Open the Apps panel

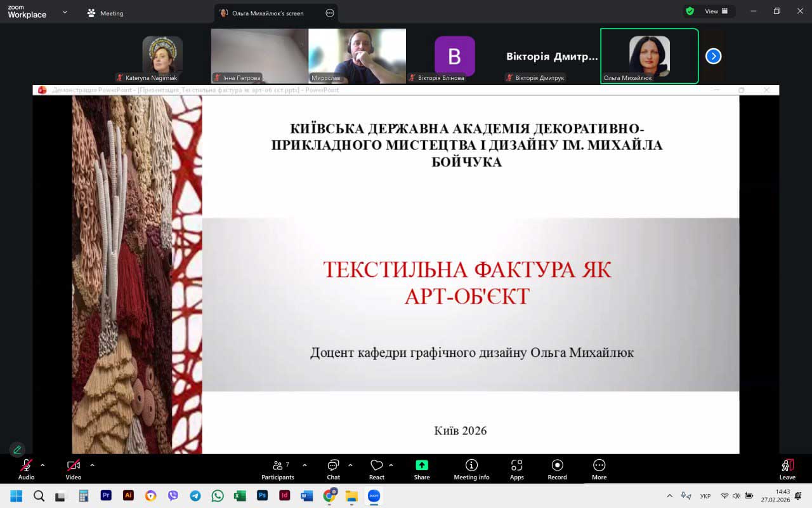[x=517, y=470]
